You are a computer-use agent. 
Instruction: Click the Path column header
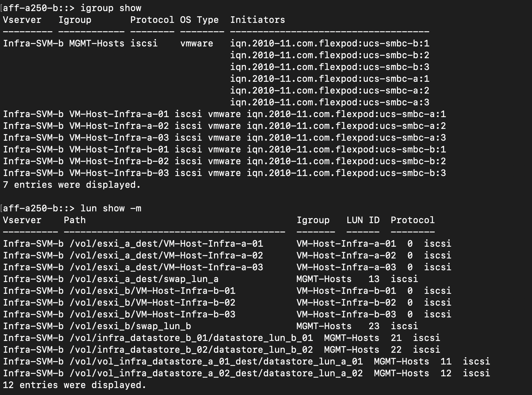click(74, 220)
